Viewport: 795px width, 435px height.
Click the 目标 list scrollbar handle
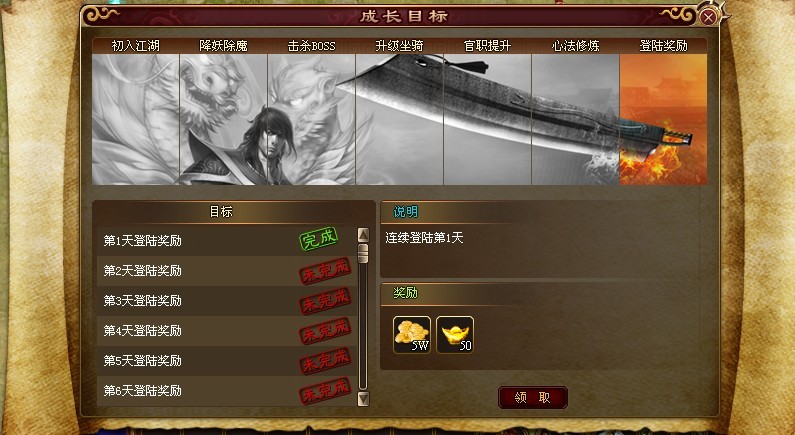pos(363,253)
